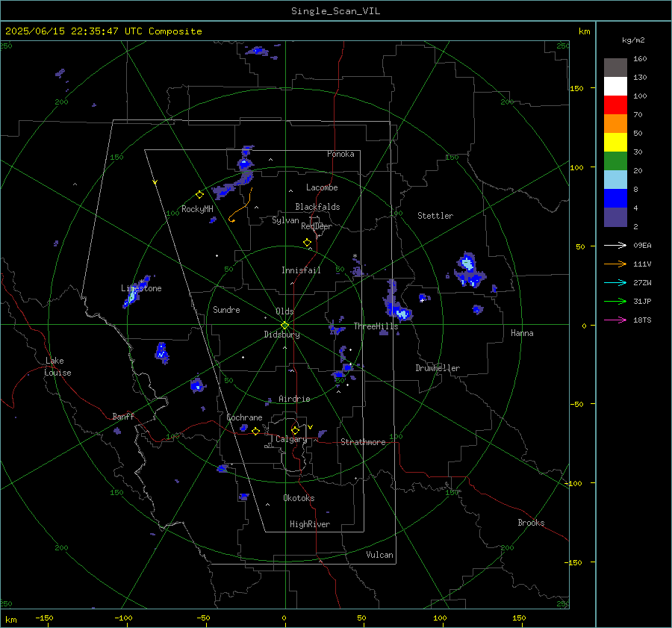Select the gray 130-160 legend color swatch
Image resolution: width=672 pixels, height=628 pixels.
click(615, 68)
